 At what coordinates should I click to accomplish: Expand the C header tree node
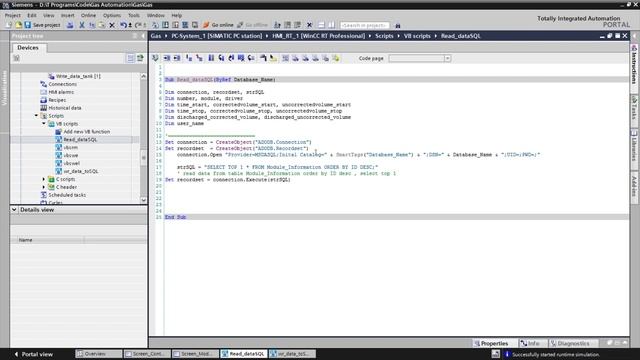(x=44, y=187)
